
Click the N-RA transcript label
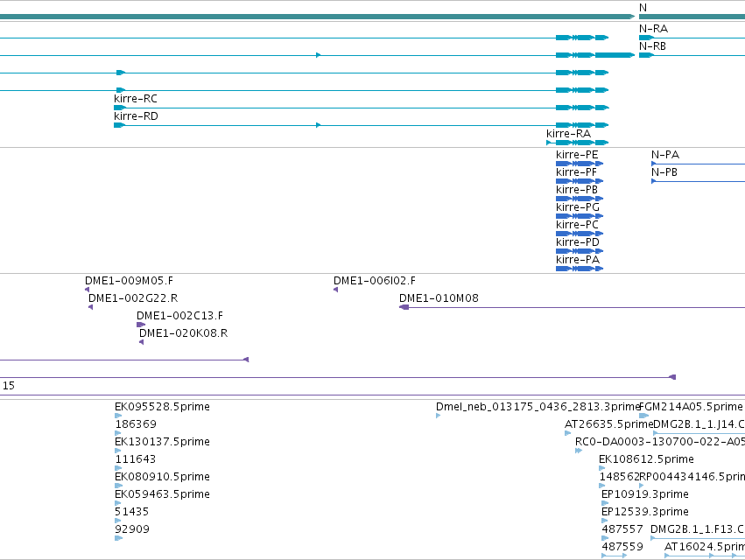(653, 29)
